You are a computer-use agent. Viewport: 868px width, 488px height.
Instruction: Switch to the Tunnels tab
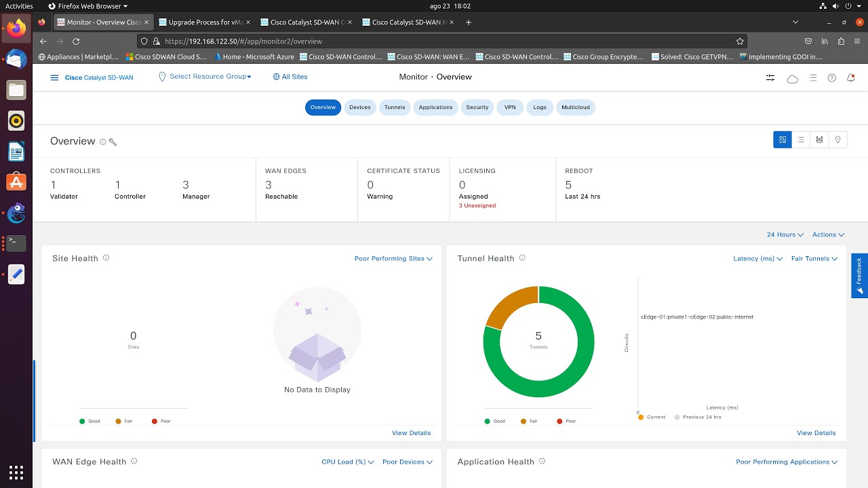(x=395, y=107)
